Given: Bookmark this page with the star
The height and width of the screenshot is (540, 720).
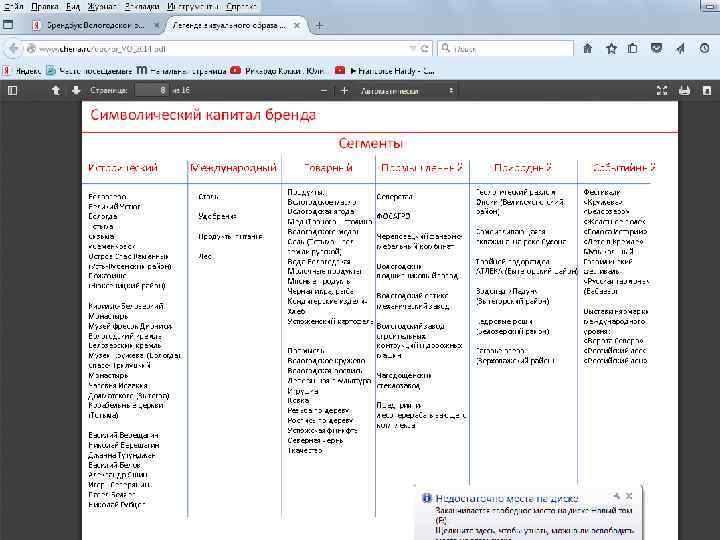Looking at the screenshot, I should [x=611, y=48].
